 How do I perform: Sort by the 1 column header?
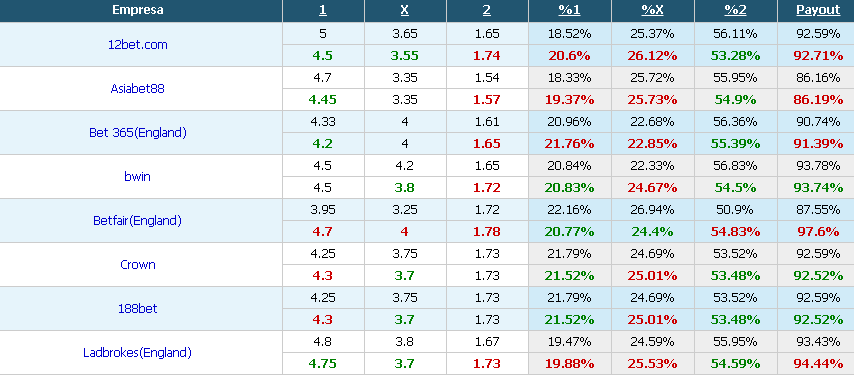[x=323, y=10]
